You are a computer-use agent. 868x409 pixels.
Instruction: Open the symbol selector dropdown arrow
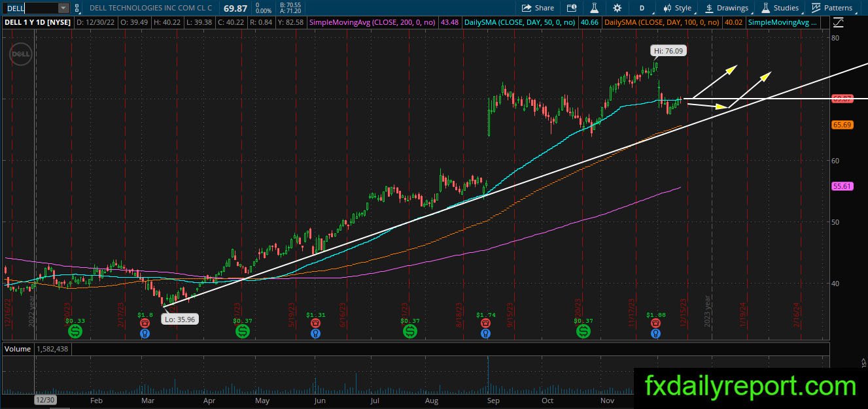(x=63, y=8)
